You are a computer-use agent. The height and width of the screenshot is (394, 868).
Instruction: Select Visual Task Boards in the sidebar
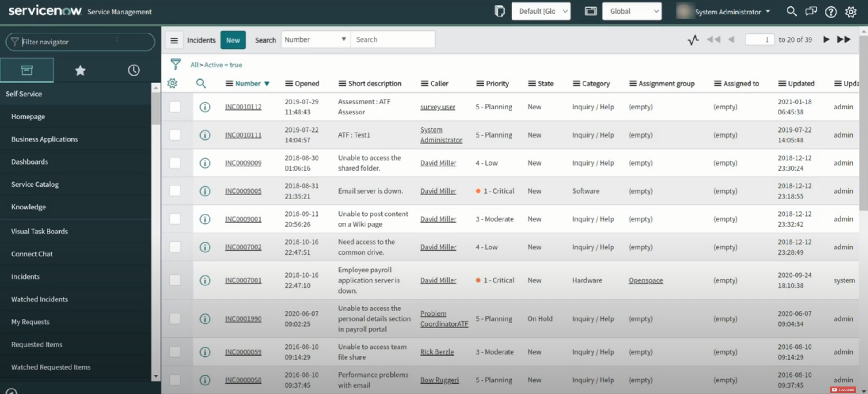(x=39, y=231)
